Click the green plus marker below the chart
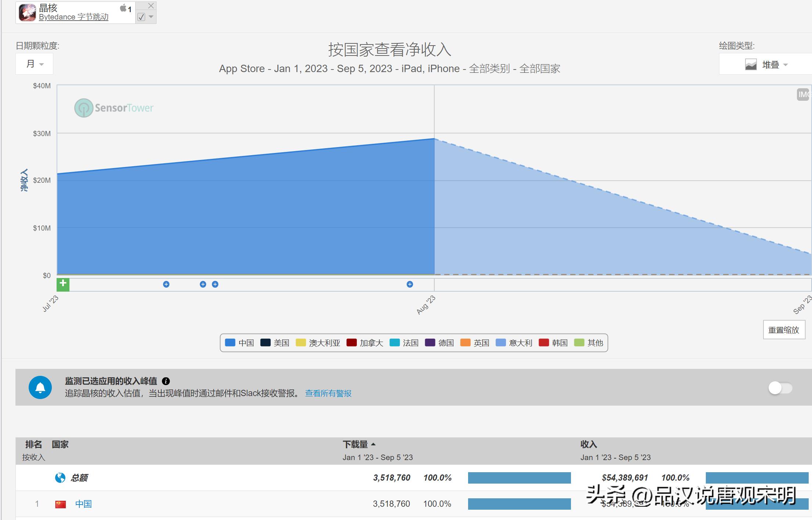This screenshot has width=812, height=520. (62, 284)
